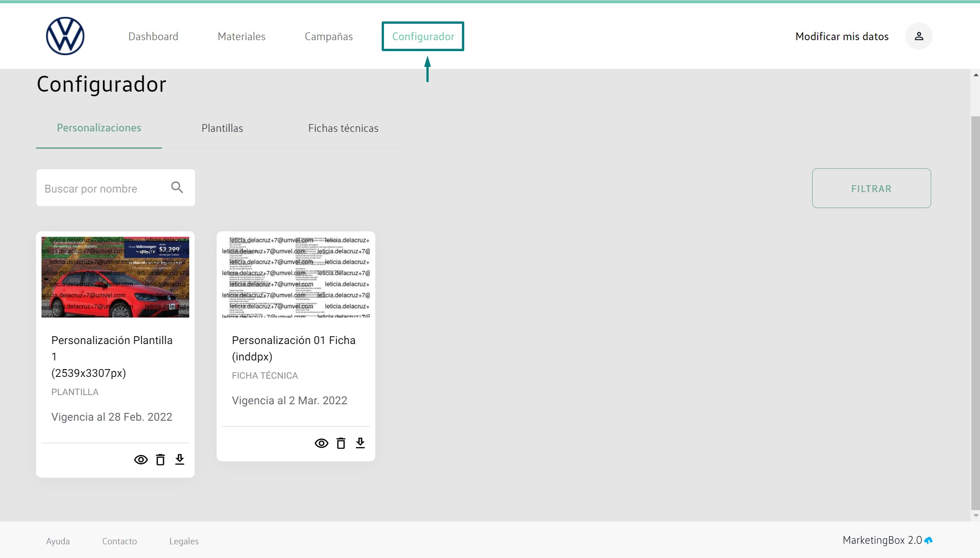Delete Personalización 01 Ficha with trash icon

(x=341, y=443)
